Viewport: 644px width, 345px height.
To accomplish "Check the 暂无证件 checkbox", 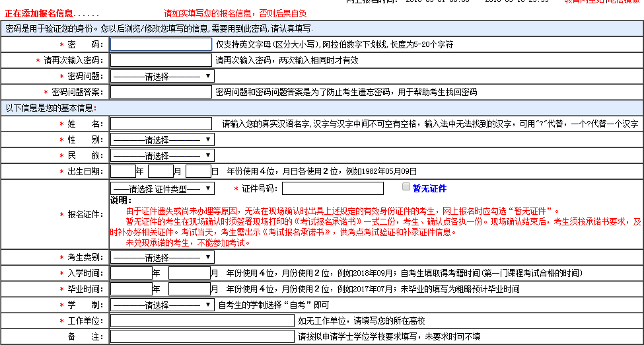I will point(406,186).
